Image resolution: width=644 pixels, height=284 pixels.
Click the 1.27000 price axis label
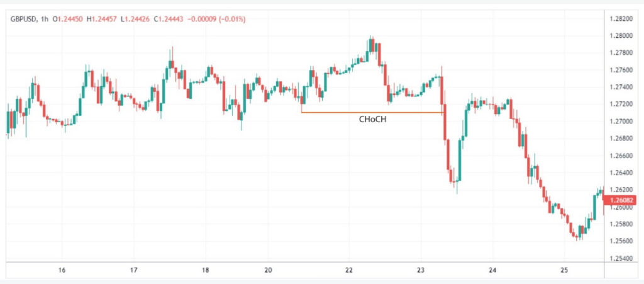click(621, 122)
